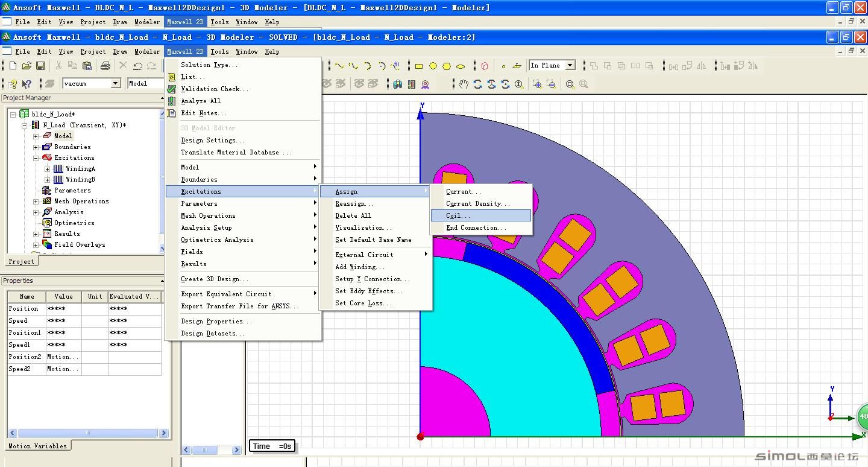Zoom in with the plus magnifier icon
The width and height of the screenshot is (868, 467).
click(x=537, y=84)
